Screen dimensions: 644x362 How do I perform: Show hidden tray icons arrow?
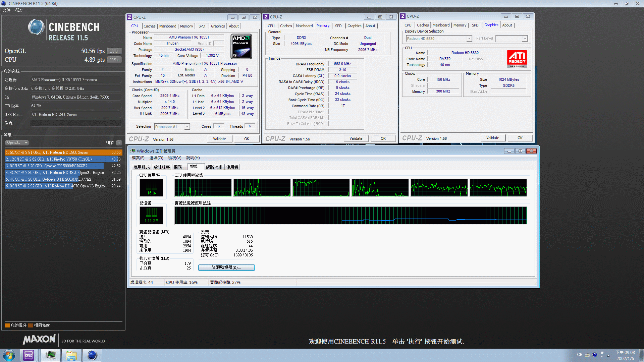pos(608,356)
